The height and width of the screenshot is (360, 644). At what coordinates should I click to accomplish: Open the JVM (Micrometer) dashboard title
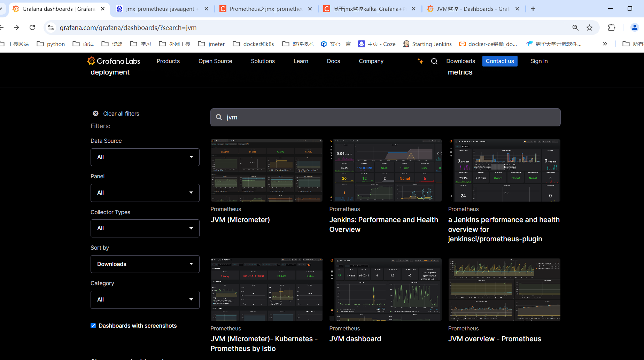pos(240,220)
